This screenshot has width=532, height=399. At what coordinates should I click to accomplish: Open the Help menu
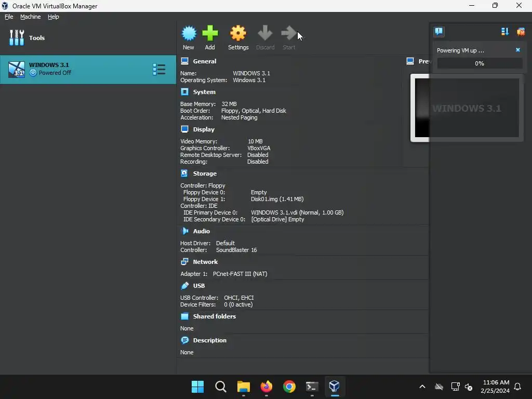pos(54,17)
